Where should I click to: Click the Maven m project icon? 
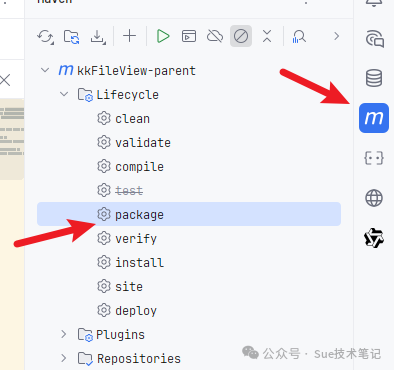pyautogui.click(x=66, y=70)
